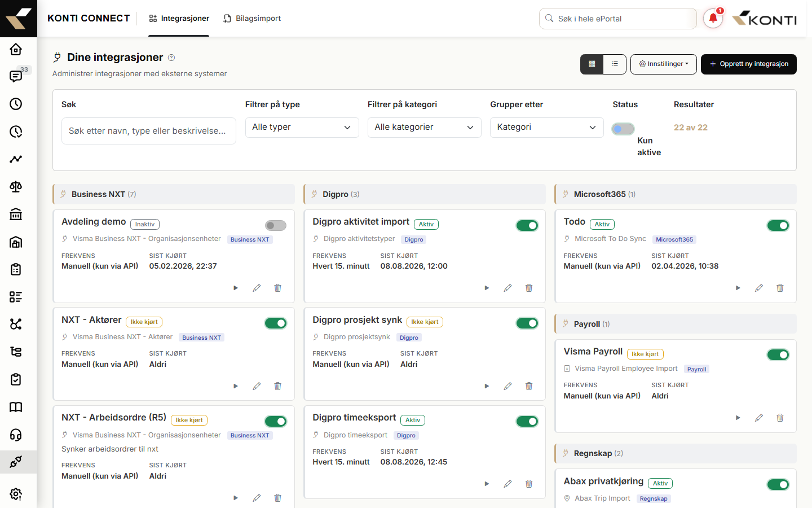The width and height of the screenshot is (812, 508).
Task: Toggle the Abax privatkjøring switch
Action: (778, 485)
